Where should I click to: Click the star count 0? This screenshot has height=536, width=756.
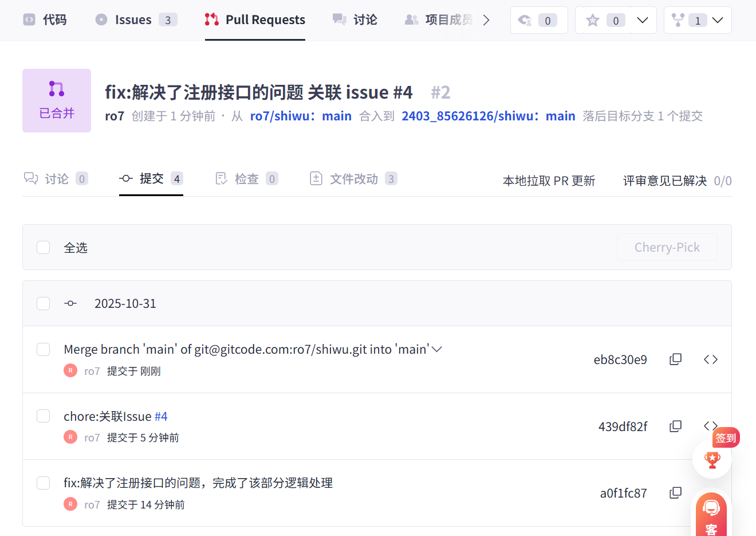[616, 21]
